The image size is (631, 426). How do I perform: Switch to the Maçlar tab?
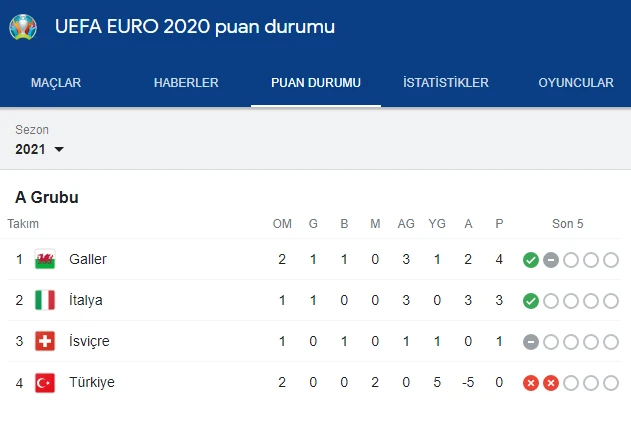56,83
